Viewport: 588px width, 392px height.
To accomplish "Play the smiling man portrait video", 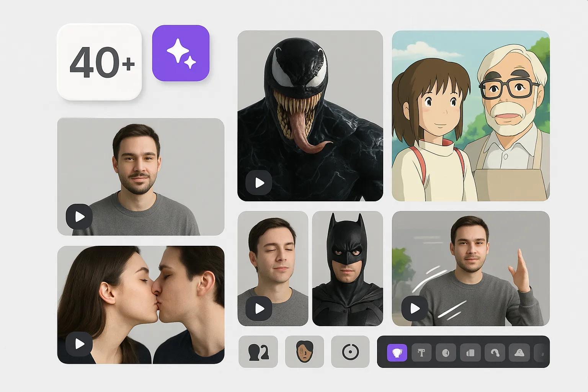I will point(79,217).
